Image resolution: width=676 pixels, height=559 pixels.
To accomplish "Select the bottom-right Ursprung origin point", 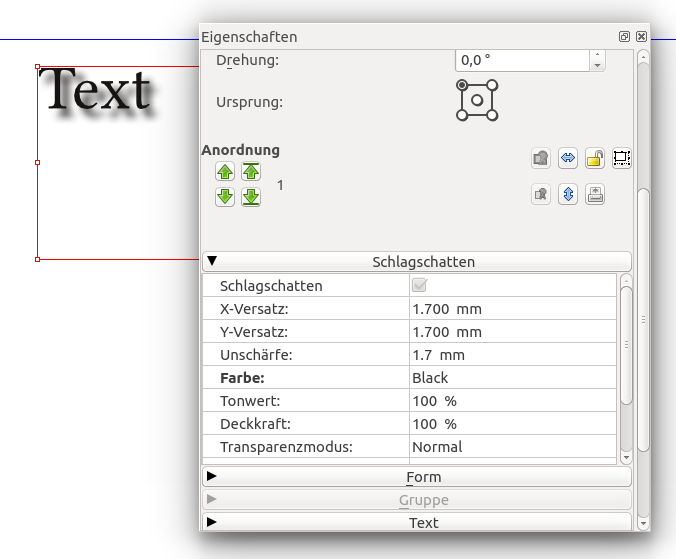I will click(492, 115).
